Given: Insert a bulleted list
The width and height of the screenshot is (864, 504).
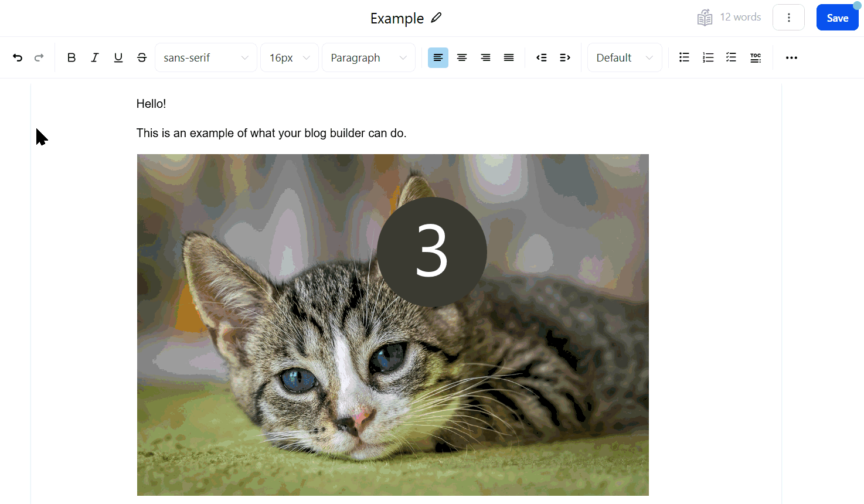Looking at the screenshot, I should tap(684, 57).
